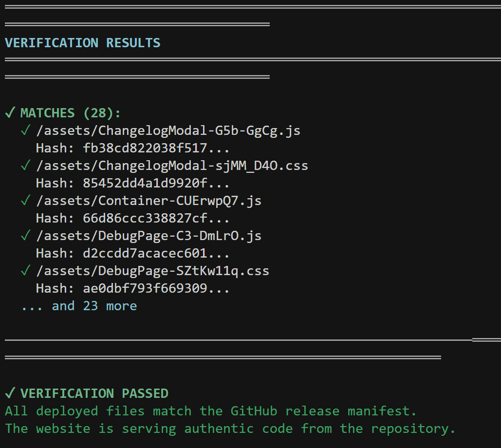Click the hash line starting 66d86ccc338827cf
The height and width of the screenshot is (448, 501).
click(x=132, y=218)
